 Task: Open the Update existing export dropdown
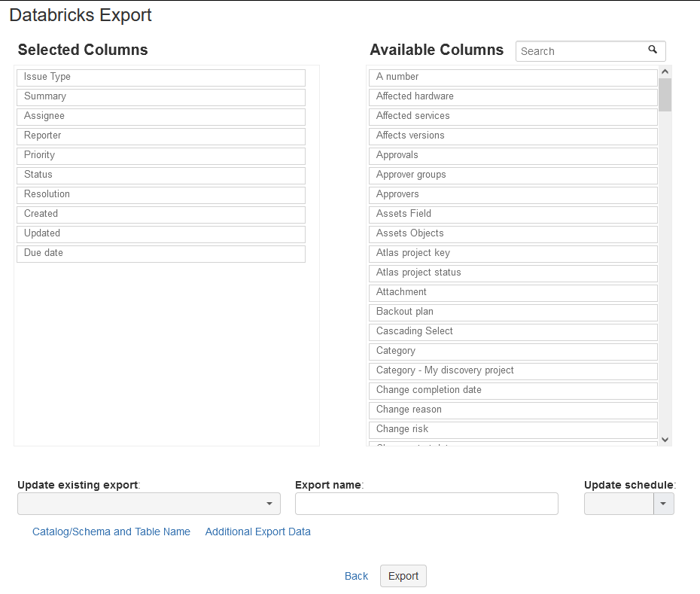149,504
